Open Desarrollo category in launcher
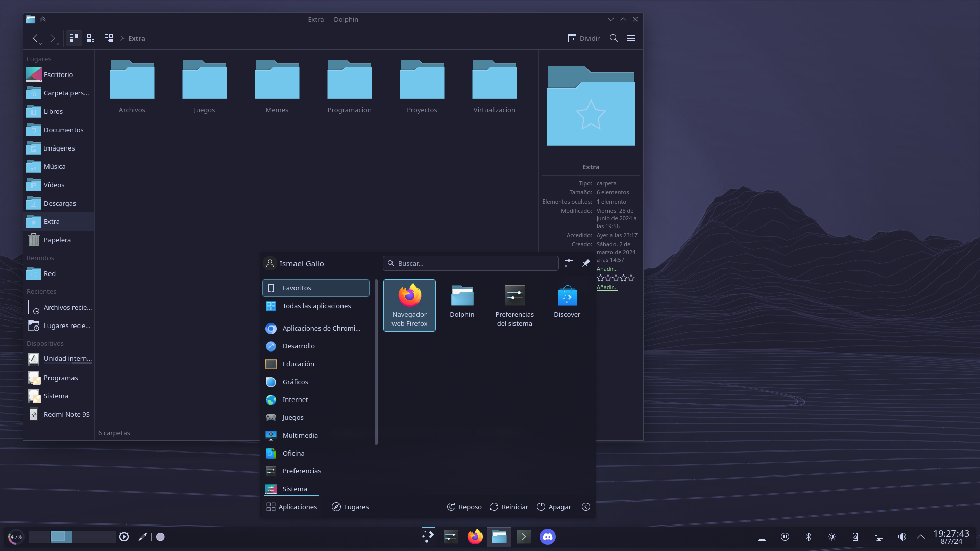Image resolution: width=980 pixels, height=551 pixels. click(316, 346)
